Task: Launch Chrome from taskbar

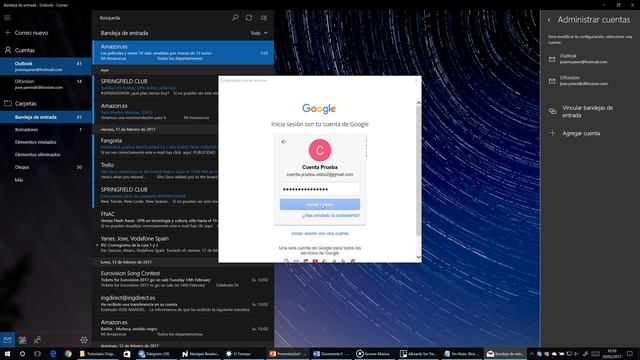Action: pyautogui.click(x=68, y=353)
